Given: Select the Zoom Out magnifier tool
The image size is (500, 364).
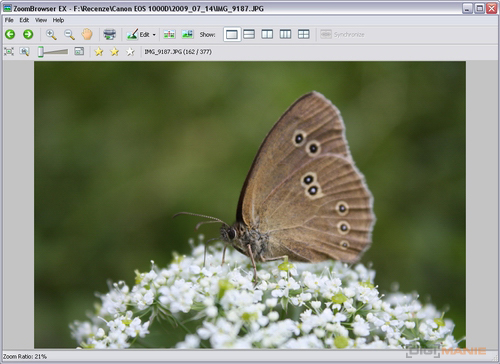Looking at the screenshot, I should 69,34.
